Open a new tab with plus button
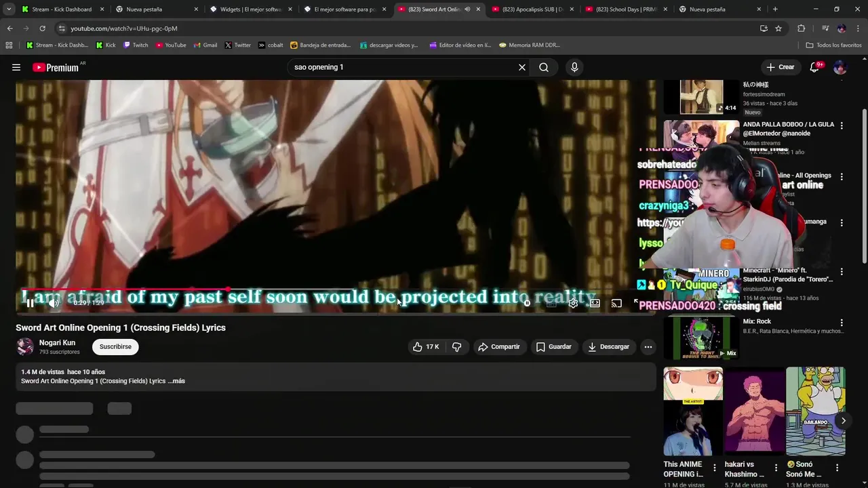868x488 pixels. click(x=775, y=9)
